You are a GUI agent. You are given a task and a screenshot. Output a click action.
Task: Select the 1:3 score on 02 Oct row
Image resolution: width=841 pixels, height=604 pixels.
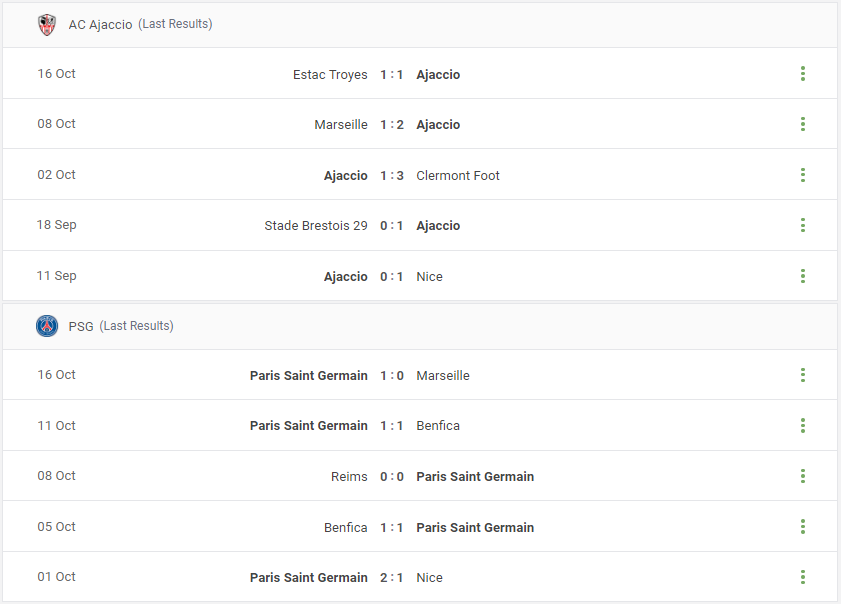coord(392,175)
